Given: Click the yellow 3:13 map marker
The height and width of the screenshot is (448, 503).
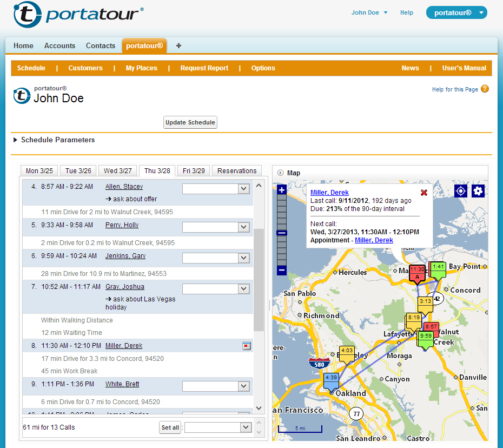Looking at the screenshot, I should (x=425, y=305).
